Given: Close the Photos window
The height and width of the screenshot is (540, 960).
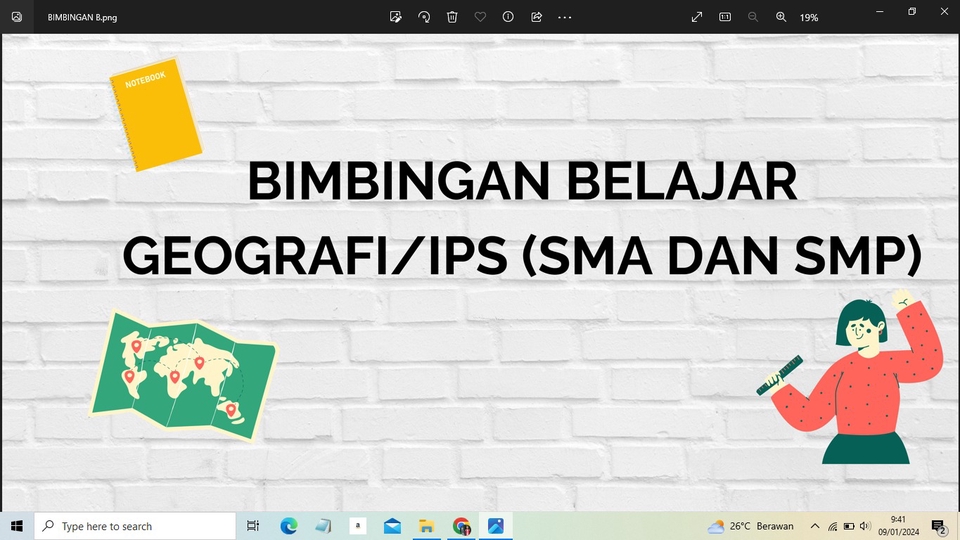Looking at the screenshot, I should [x=945, y=11].
